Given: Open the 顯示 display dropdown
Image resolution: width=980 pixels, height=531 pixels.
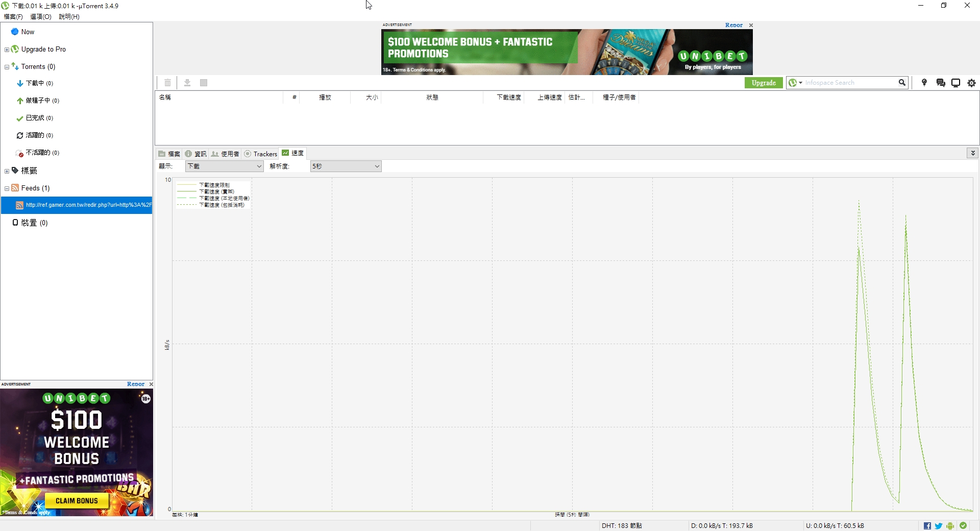Looking at the screenshot, I should (x=224, y=166).
